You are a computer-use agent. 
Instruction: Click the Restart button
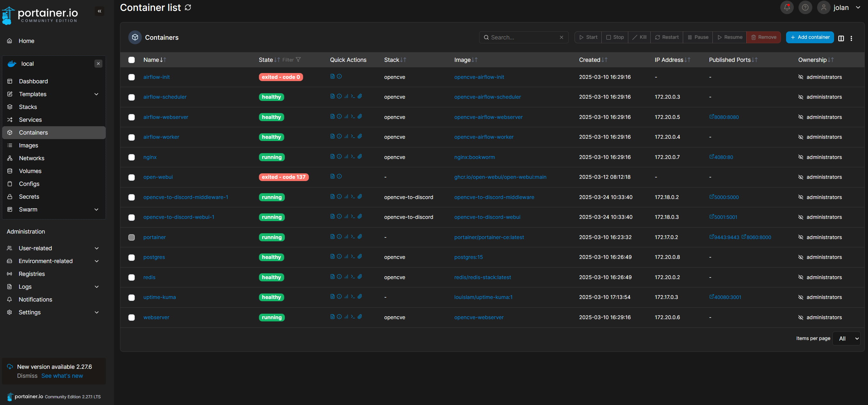666,37
